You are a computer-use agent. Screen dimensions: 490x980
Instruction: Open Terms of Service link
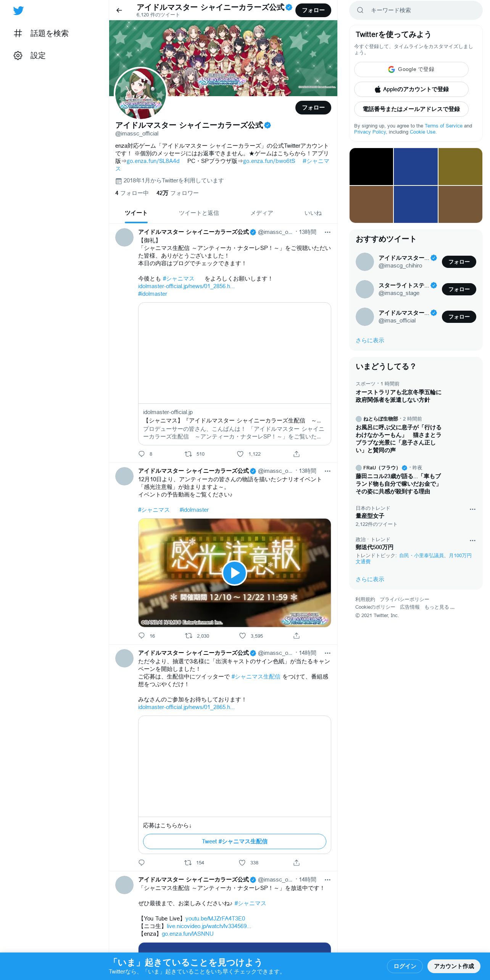(x=443, y=126)
